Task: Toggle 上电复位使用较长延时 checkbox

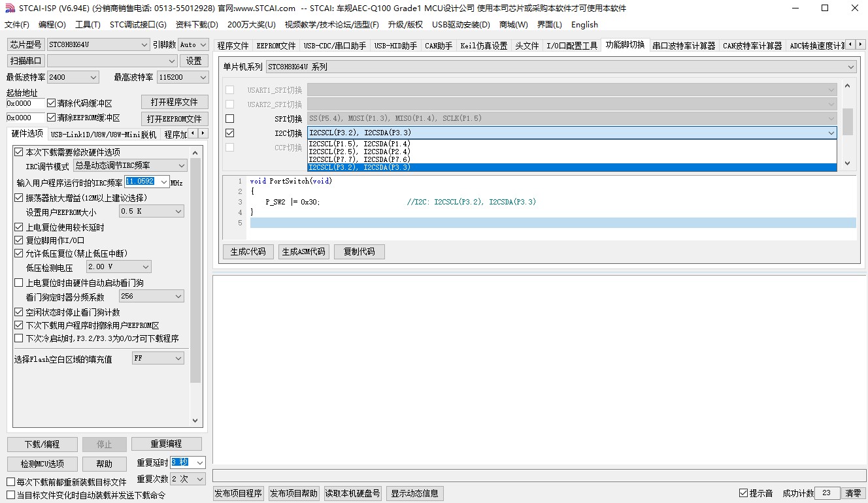Action: [19, 227]
